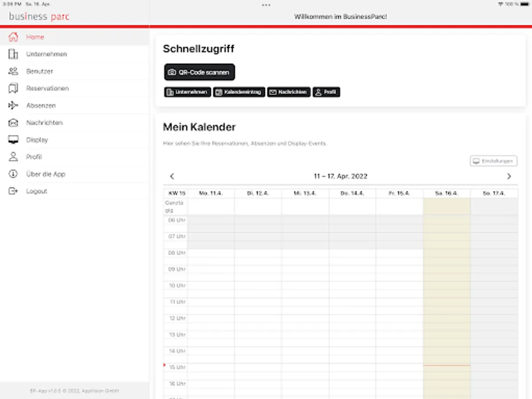Click the 11 – 17. Apr. 2022 date range
Screen dimensions: 532x399
pos(340,176)
